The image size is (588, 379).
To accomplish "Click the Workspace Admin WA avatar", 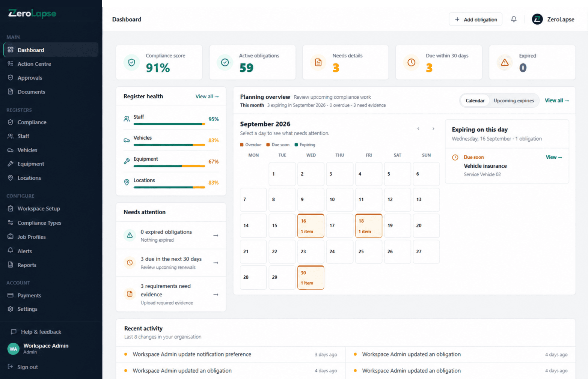I will pyautogui.click(x=14, y=349).
